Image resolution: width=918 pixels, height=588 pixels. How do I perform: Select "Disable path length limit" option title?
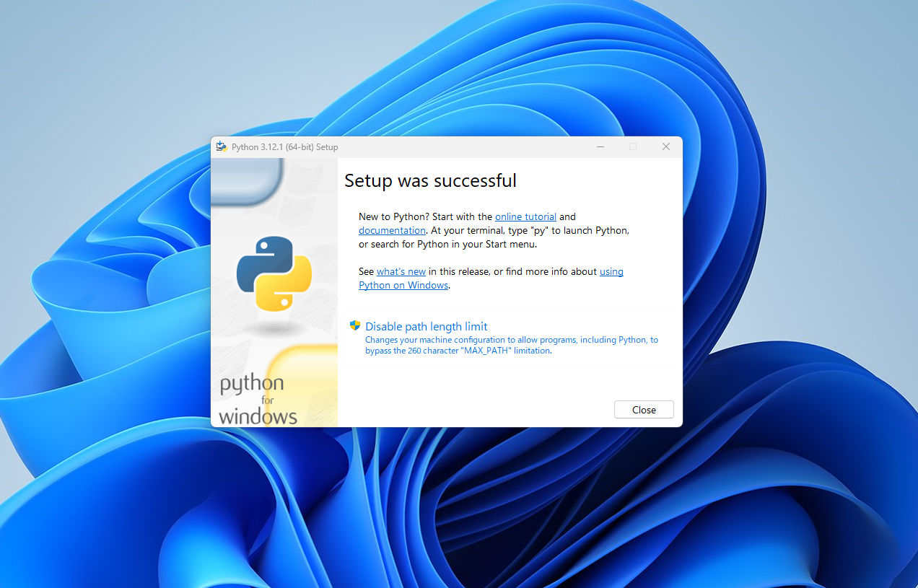click(427, 326)
